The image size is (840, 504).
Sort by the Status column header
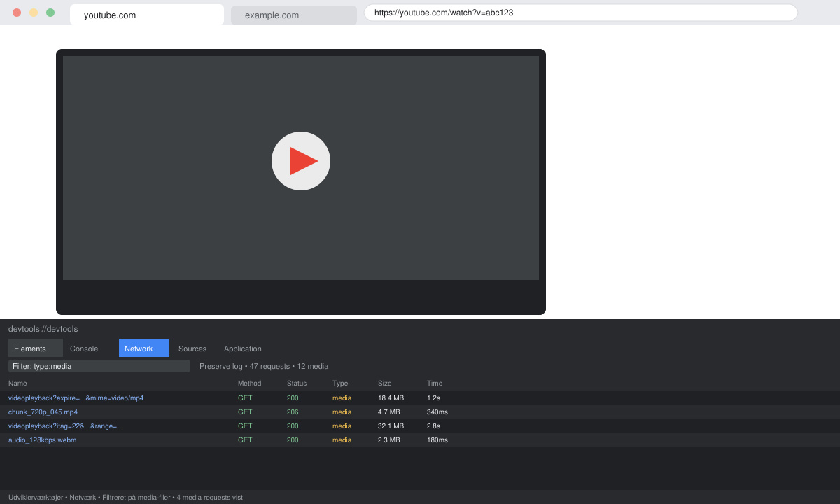(x=297, y=384)
